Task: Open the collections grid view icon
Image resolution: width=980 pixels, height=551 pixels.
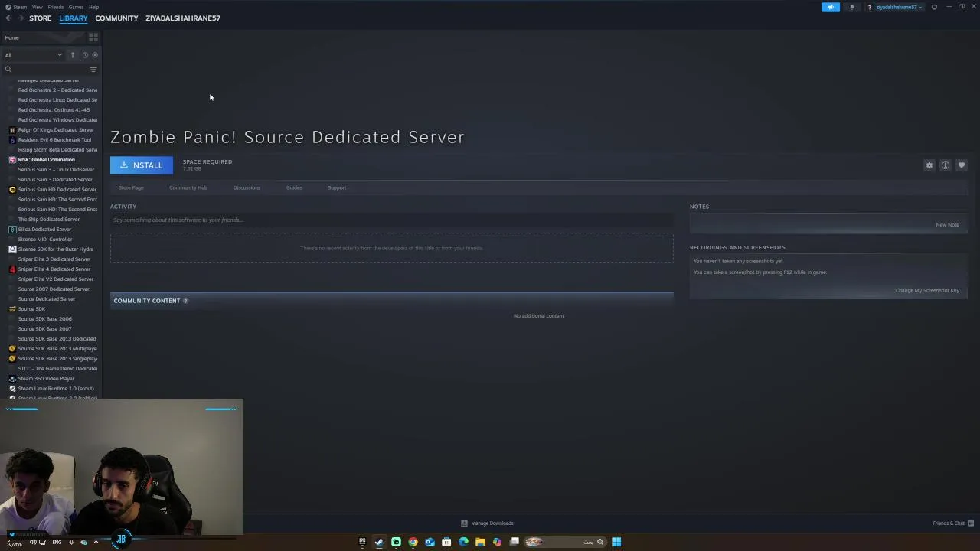Action: coord(93,37)
